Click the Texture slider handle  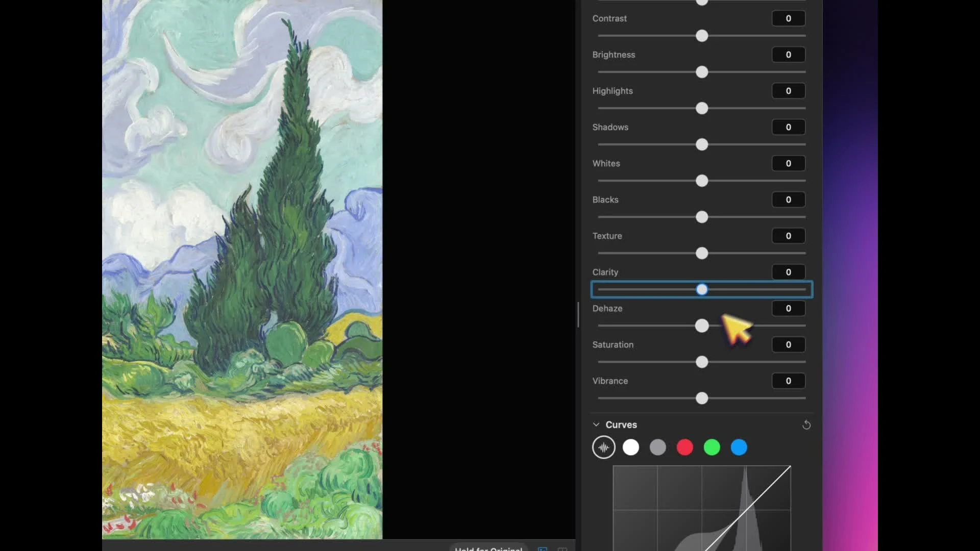[702, 253]
